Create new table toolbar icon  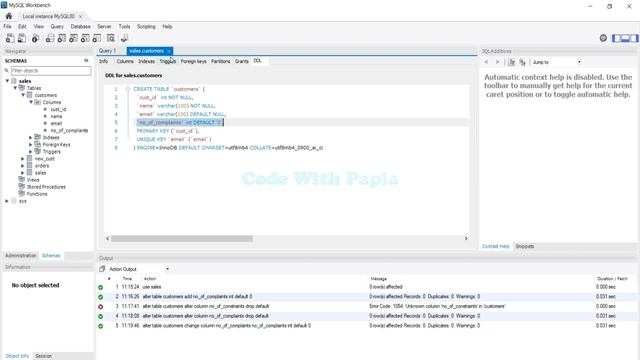61,38
